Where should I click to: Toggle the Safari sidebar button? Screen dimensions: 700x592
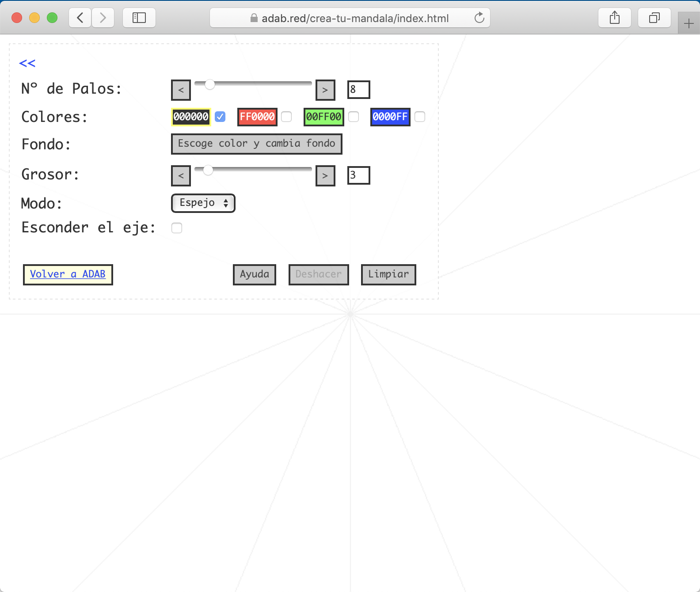[x=139, y=18]
